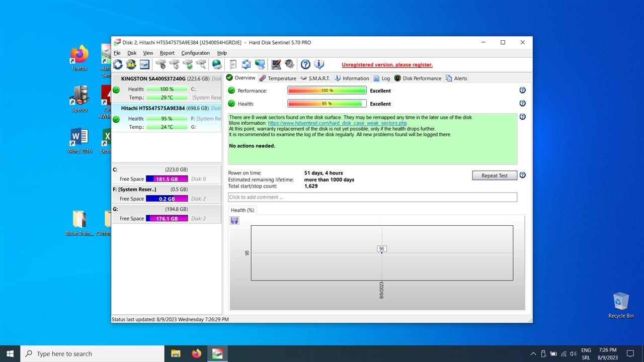The width and height of the screenshot is (644, 362).
Task: Click the blue-framed disk toolbar icon
Action: [x=144, y=64]
